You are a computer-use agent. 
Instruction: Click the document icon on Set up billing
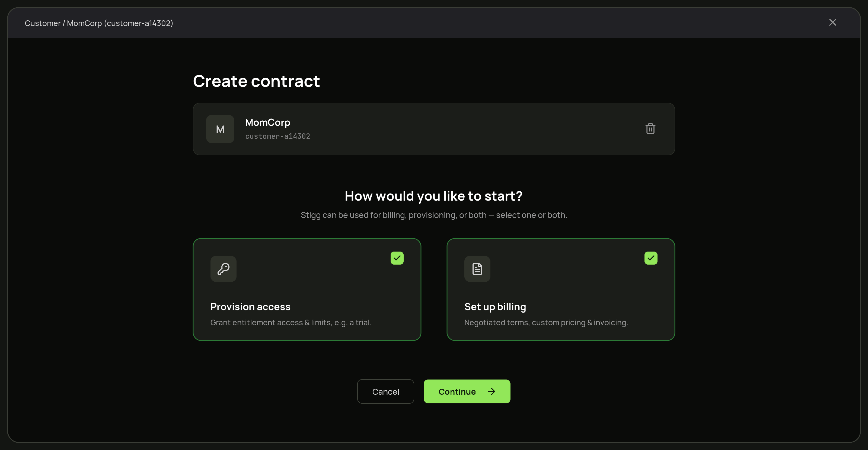pos(477,269)
